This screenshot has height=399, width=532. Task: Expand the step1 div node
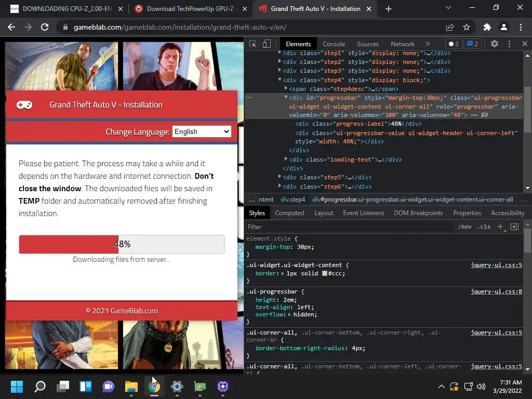280,52
